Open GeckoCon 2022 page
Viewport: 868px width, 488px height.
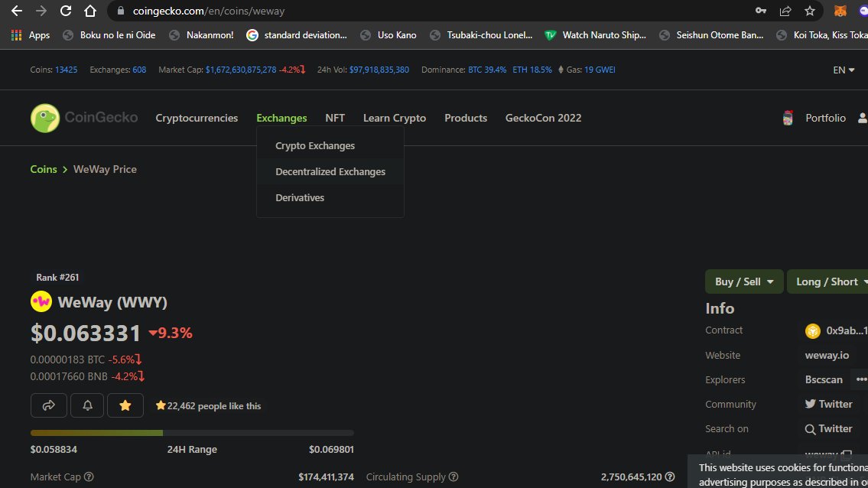click(543, 118)
